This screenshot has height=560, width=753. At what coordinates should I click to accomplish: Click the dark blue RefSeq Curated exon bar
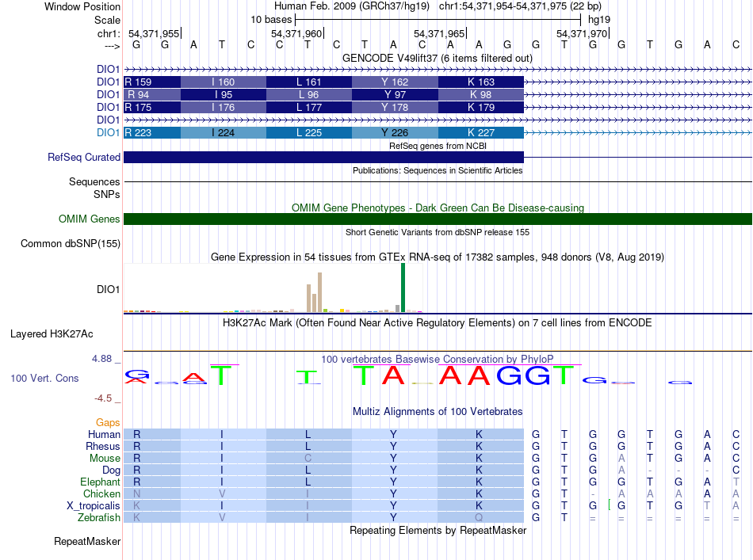point(323,157)
